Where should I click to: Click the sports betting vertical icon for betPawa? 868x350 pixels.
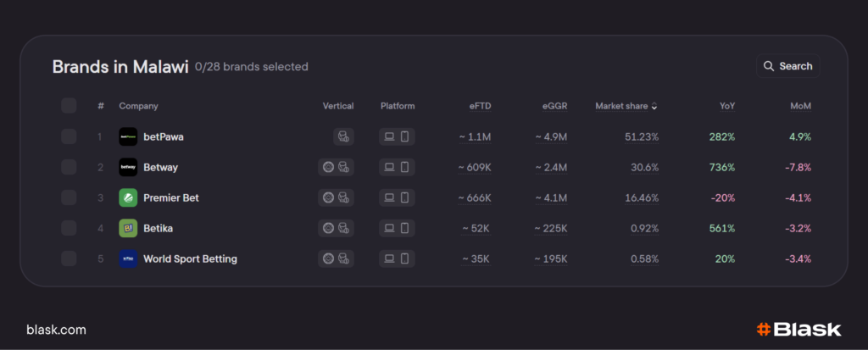point(343,136)
